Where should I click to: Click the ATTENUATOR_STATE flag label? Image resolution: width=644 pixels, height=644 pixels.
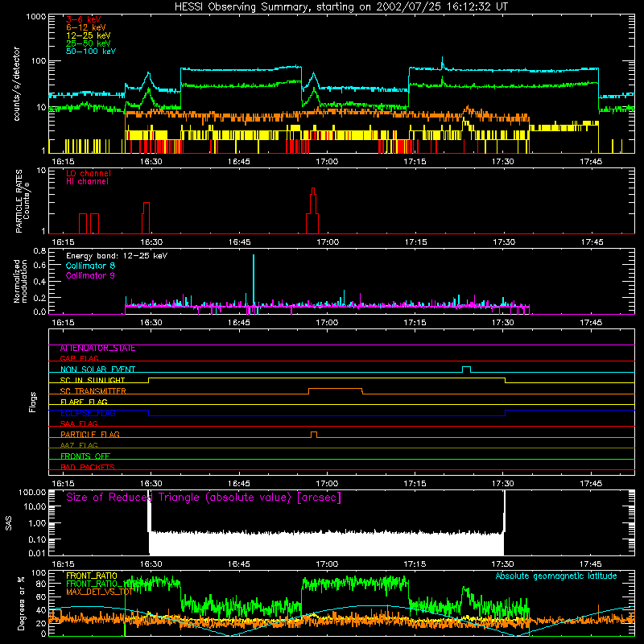click(97, 349)
